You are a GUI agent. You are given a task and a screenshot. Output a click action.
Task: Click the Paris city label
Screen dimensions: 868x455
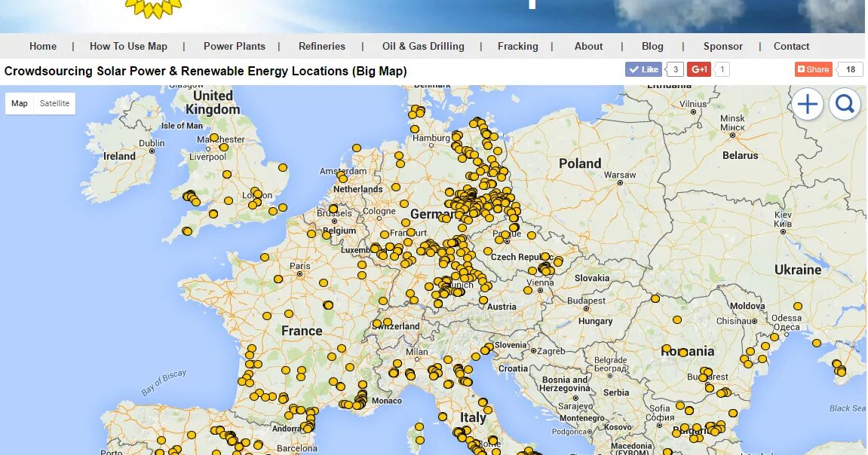[300, 266]
